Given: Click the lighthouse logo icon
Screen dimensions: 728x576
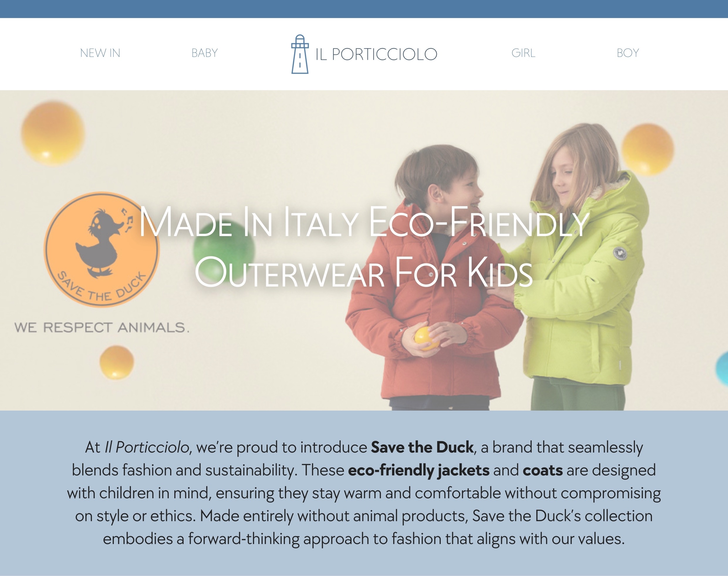Looking at the screenshot, I should (x=300, y=54).
